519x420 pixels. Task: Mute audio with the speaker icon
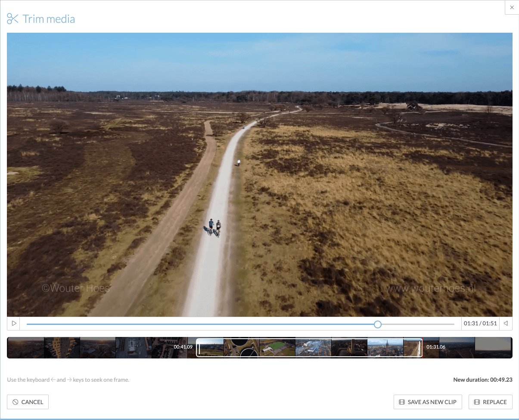point(506,324)
